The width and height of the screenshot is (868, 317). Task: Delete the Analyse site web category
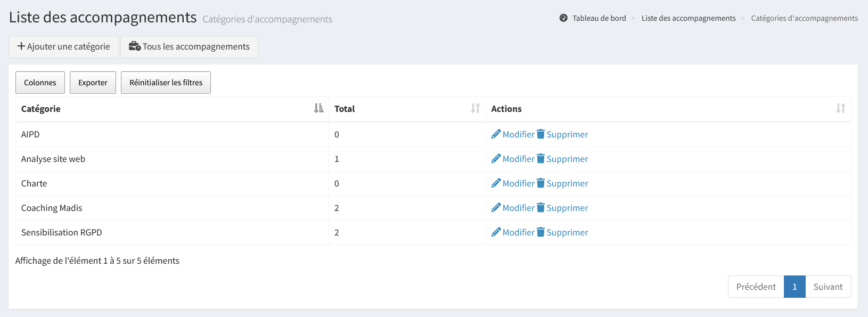click(x=562, y=159)
